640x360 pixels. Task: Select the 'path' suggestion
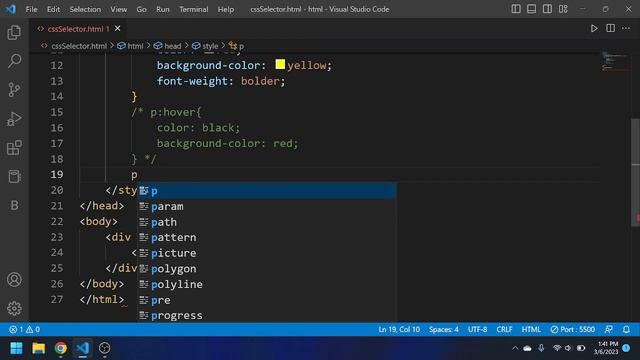tap(267, 222)
